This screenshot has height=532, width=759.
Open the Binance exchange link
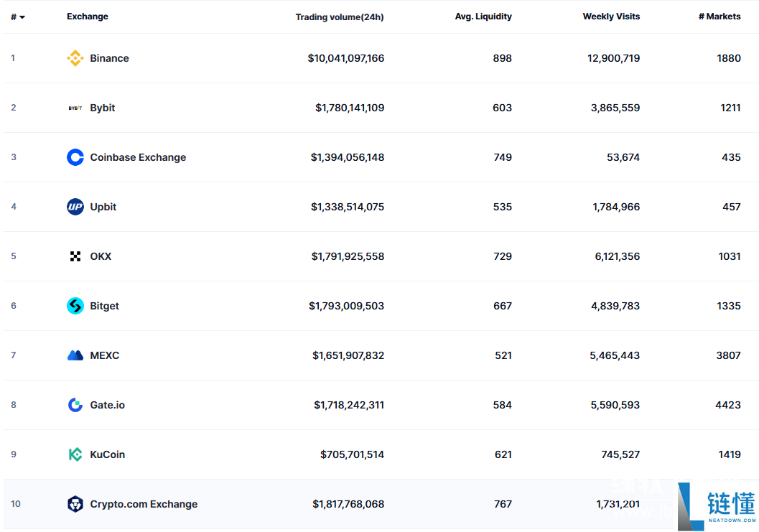(x=109, y=58)
